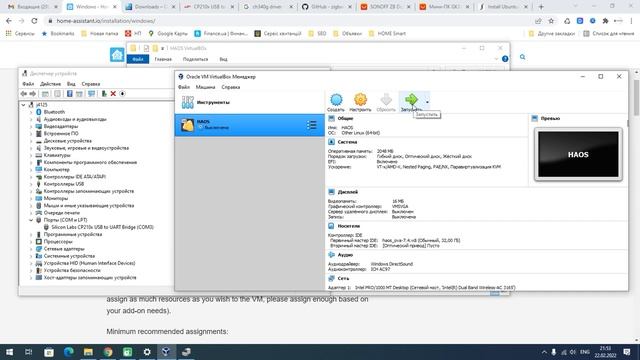This screenshot has height=360, width=640.
Task: Select the Процессоры tree item
Action: click(58, 242)
